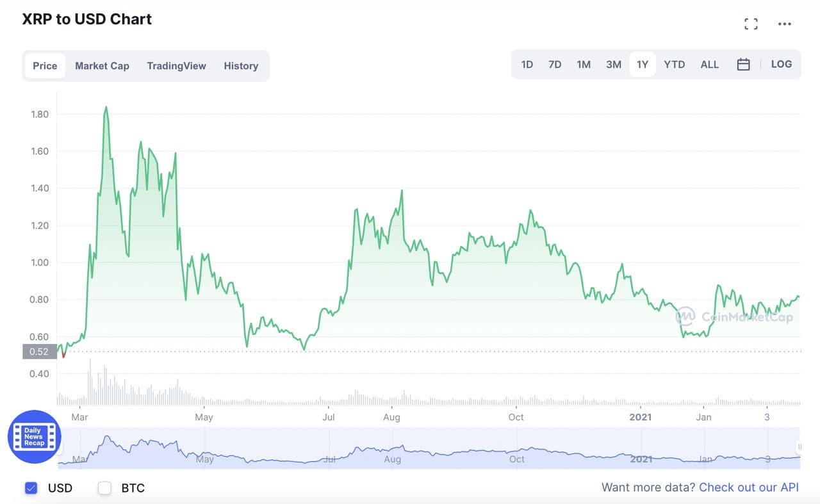Toggle the USD currency checkbox

point(31,488)
